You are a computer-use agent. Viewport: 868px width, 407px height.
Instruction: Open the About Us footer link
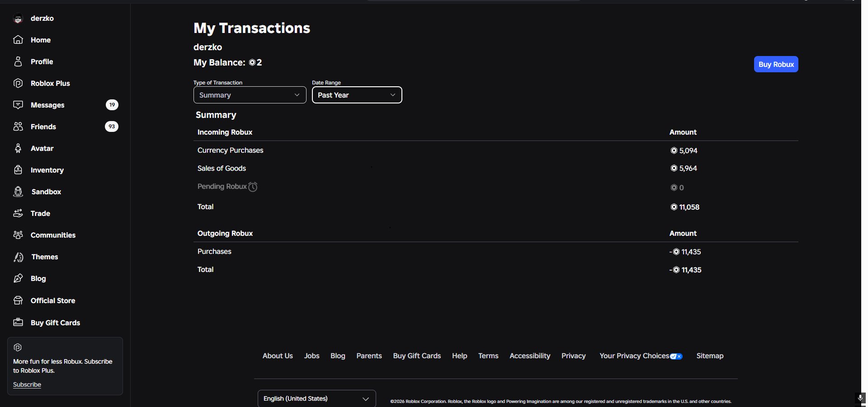point(278,356)
